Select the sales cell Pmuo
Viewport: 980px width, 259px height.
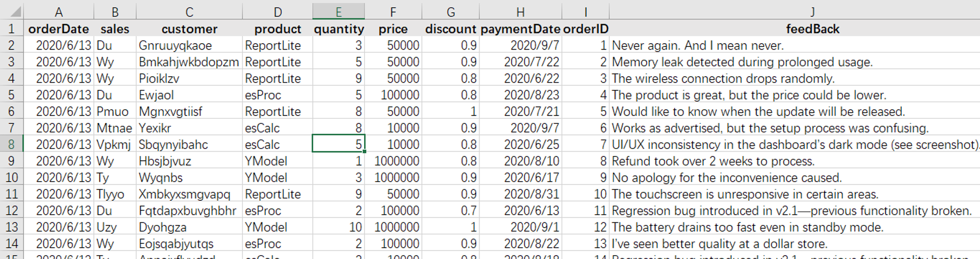click(x=113, y=112)
